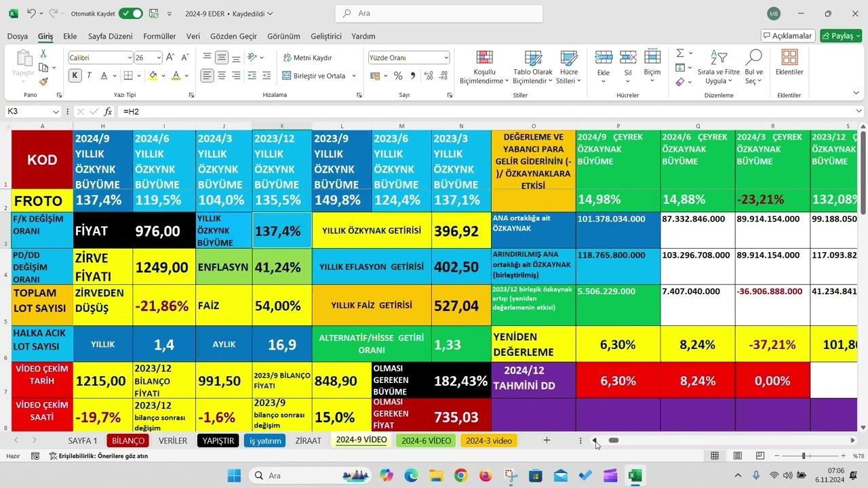Image resolution: width=868 pixels, height=488 pixels.
Task: Click the horizontal scrollbar thumb
Action: click(x=614, y=441)
